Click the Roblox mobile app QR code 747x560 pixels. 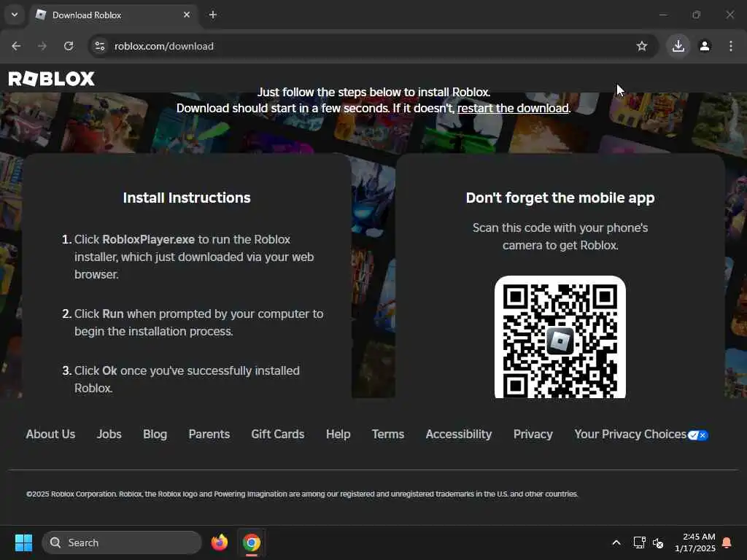click(560, 337)
